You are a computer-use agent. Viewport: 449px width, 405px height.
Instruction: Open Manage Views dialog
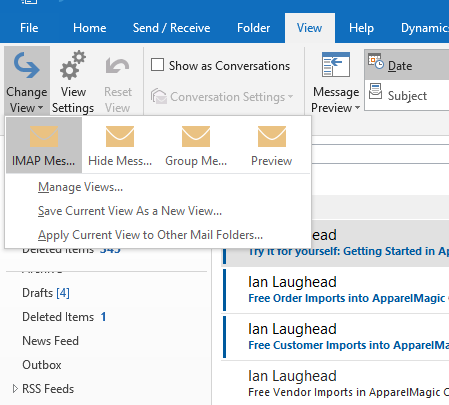tap(80, 187)
